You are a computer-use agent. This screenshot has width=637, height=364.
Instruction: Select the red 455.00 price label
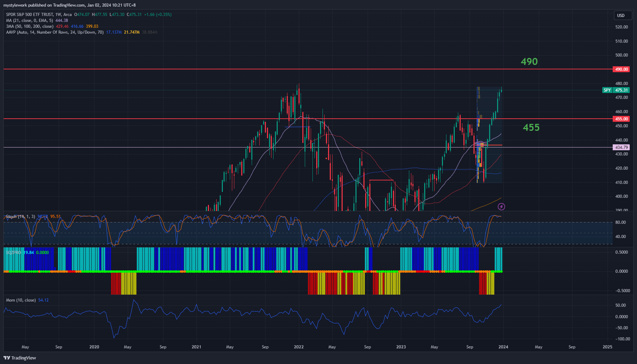tap(621, 119)
